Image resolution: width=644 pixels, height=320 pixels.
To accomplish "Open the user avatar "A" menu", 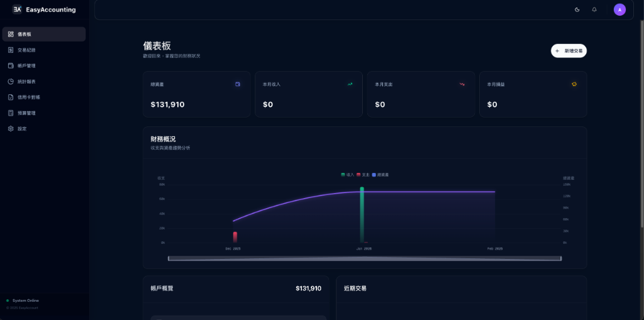I will coord(619,9).
